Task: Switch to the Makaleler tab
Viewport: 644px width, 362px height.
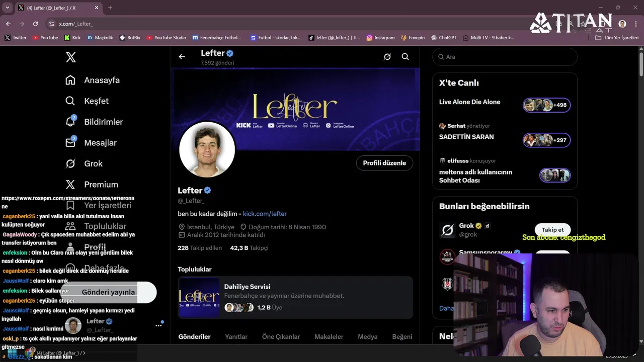Action: (x=329, y=337)
